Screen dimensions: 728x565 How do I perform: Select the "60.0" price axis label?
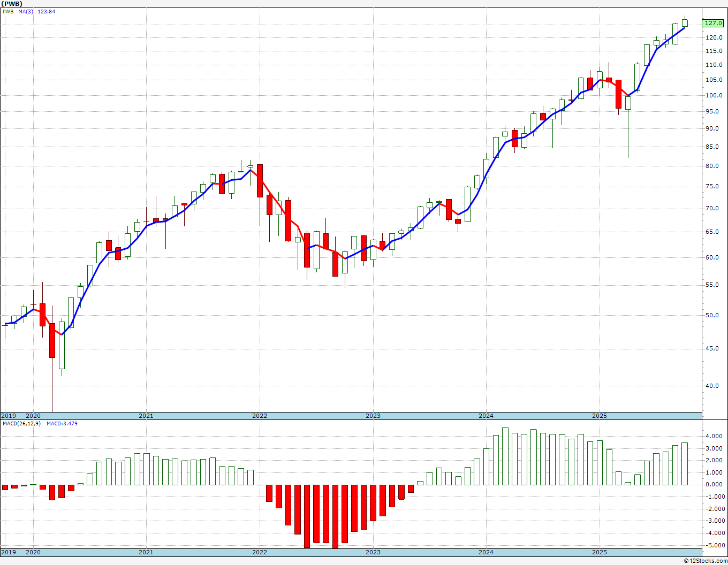click(712, 257)
